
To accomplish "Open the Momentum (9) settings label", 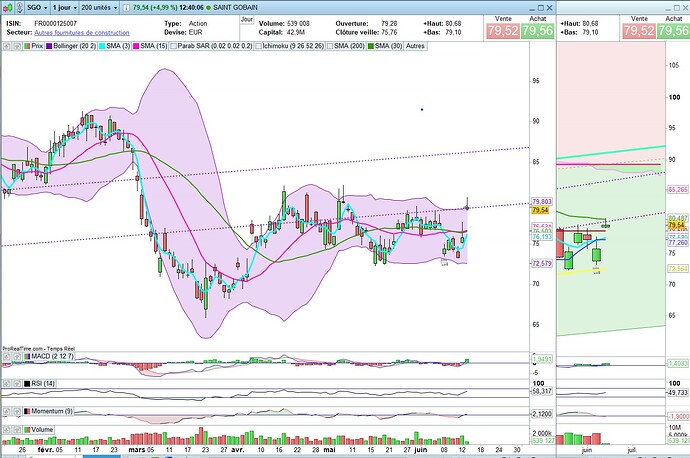I will pyautogui.click(x=52, y=411).
